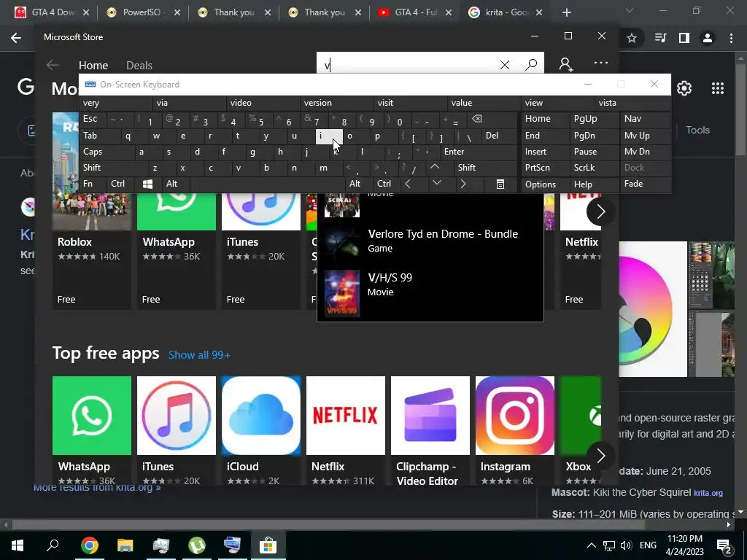Click the Windows logo key on On-Screen Keyboard

tap(147, 184)
